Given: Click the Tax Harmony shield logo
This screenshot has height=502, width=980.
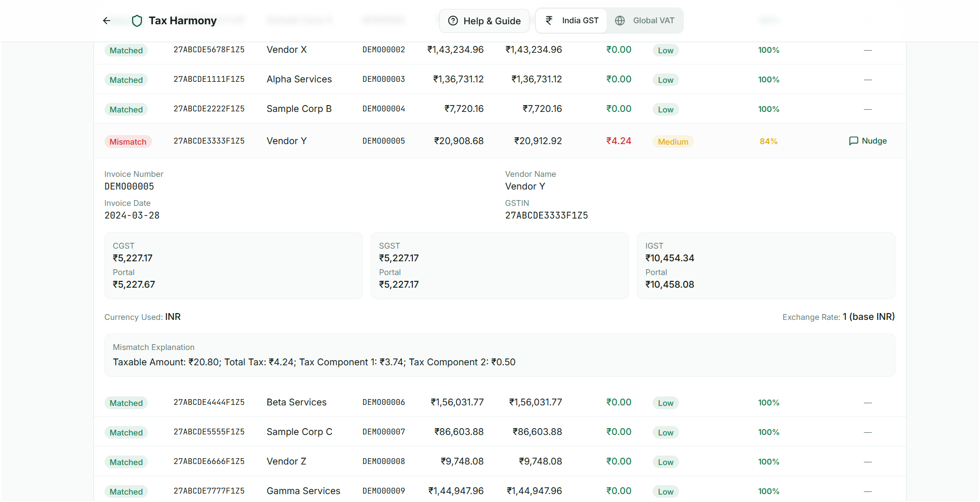Looking at the screenshot, I should 137,21.
